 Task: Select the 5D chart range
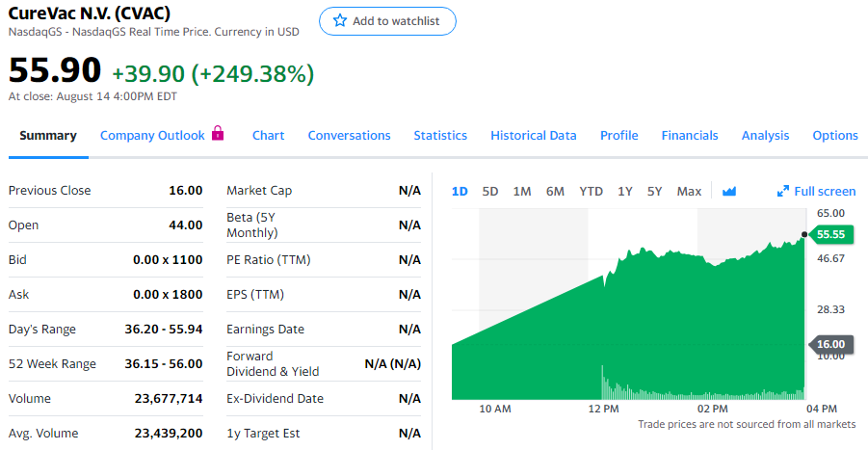(x=490, y=192)
